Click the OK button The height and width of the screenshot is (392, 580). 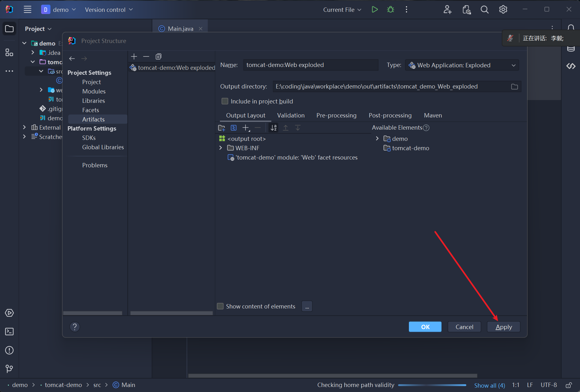(x=425, y=327)
